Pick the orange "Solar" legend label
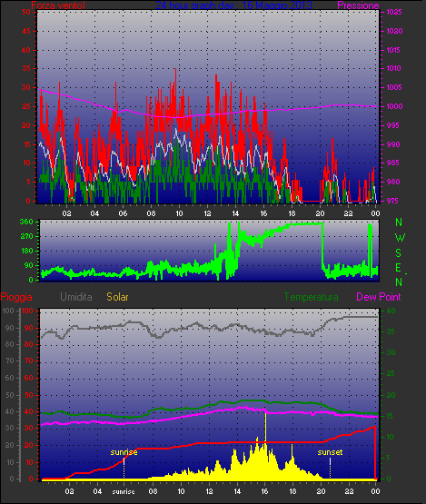The image size is (426, 504). 117,297
